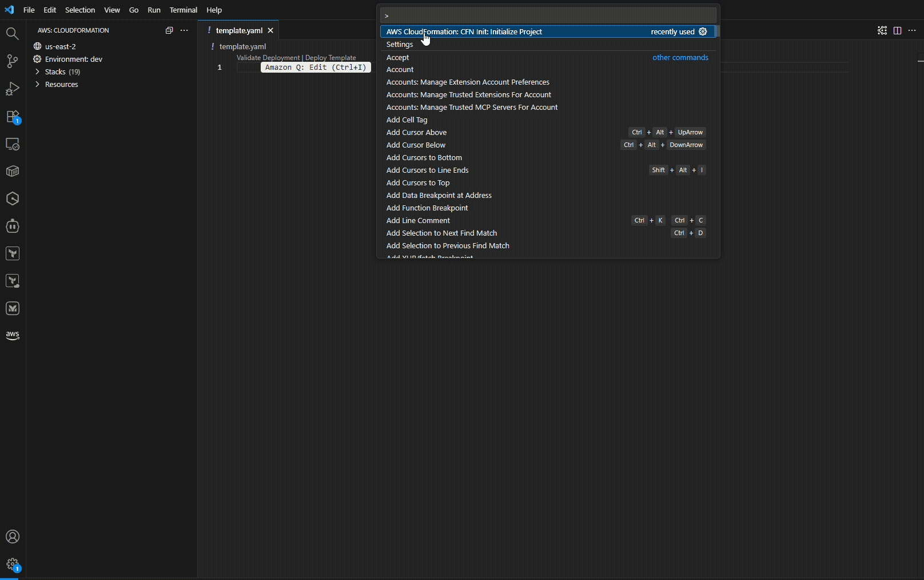Open the Search view in the activity bar
The width and height of the screenshot is (924, 580).
(12, 33)
